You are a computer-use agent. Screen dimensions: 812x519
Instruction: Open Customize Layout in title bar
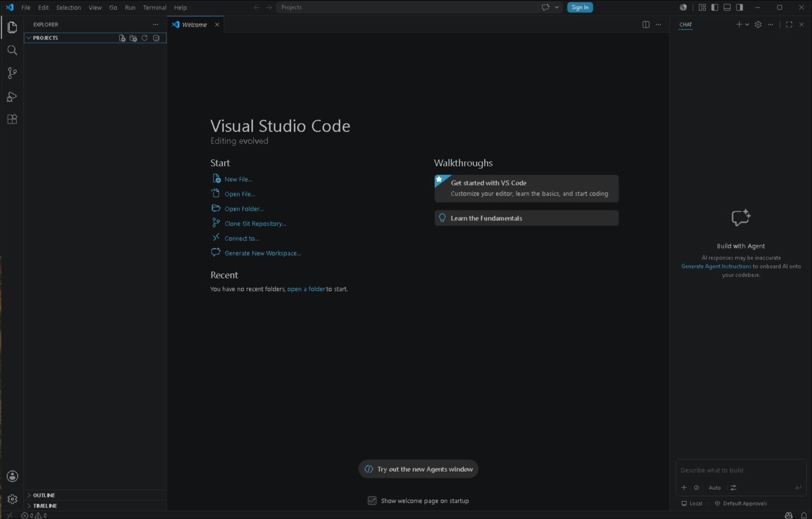[x=702, y=7]
